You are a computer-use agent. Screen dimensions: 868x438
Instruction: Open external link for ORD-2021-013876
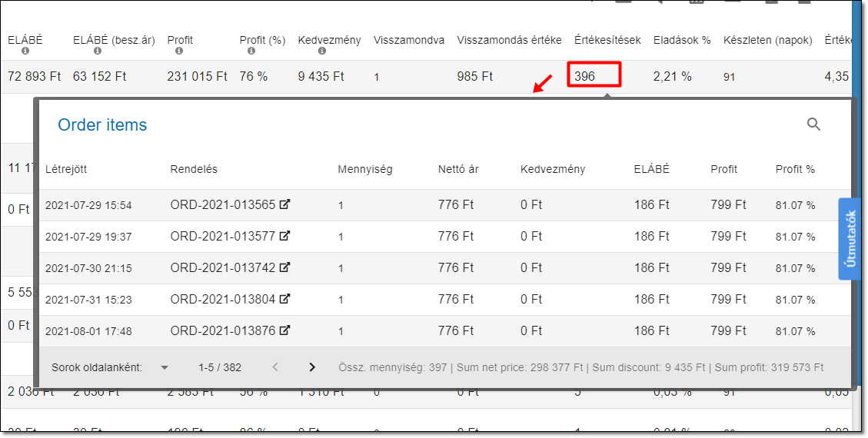[x=284, y=330]
